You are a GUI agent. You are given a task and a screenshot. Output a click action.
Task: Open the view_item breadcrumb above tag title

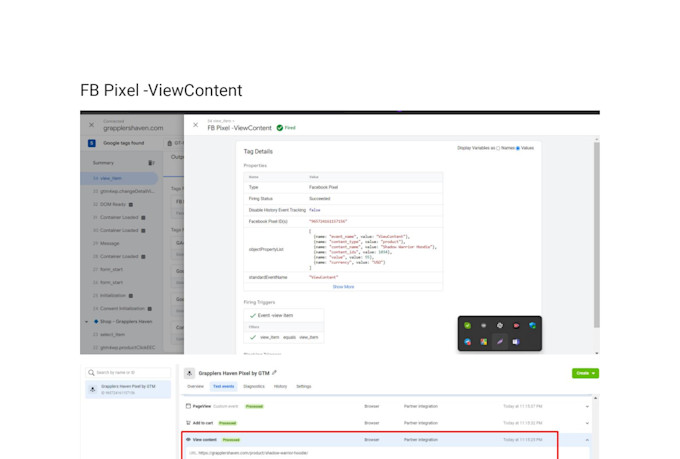pos(221,121)
